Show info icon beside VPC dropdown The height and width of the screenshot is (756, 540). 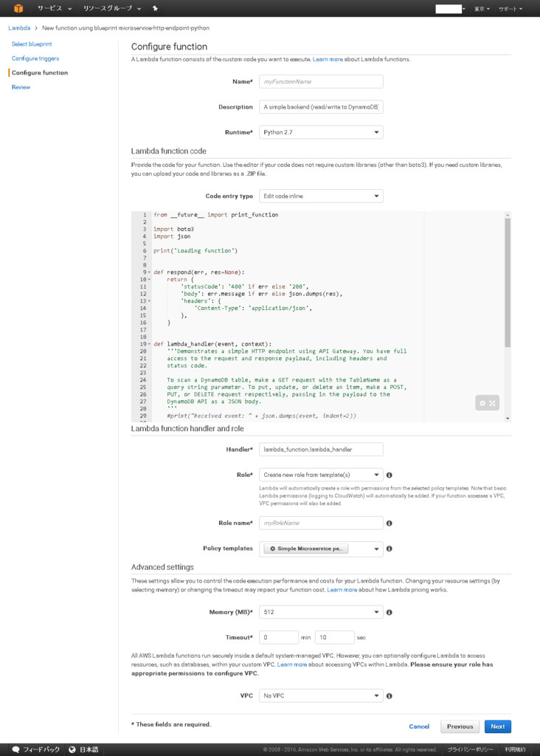390,695
